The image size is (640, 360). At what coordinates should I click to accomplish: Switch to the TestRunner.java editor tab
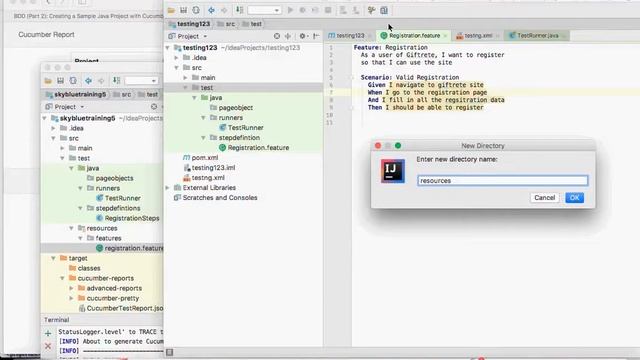538,36
